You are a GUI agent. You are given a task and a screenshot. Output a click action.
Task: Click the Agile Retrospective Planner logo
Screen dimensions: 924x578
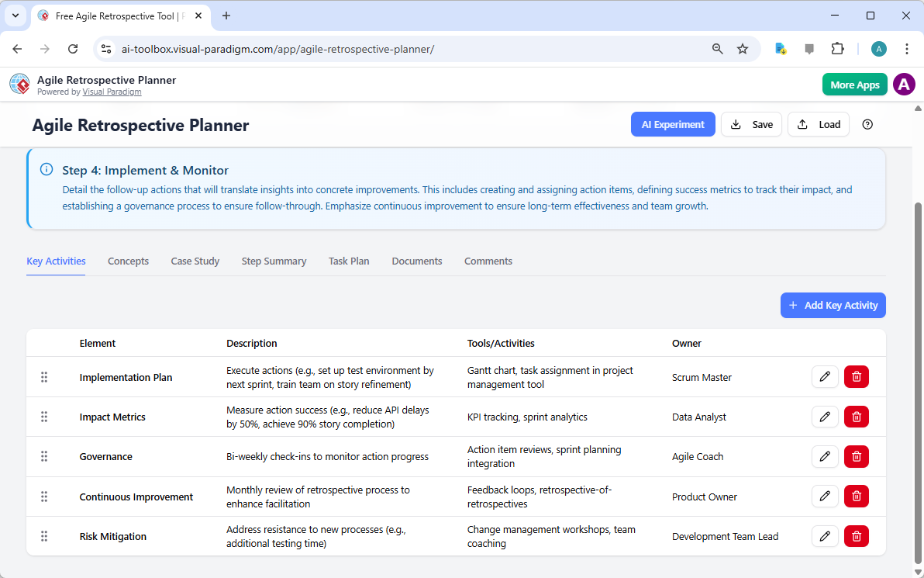pos(19,84)
